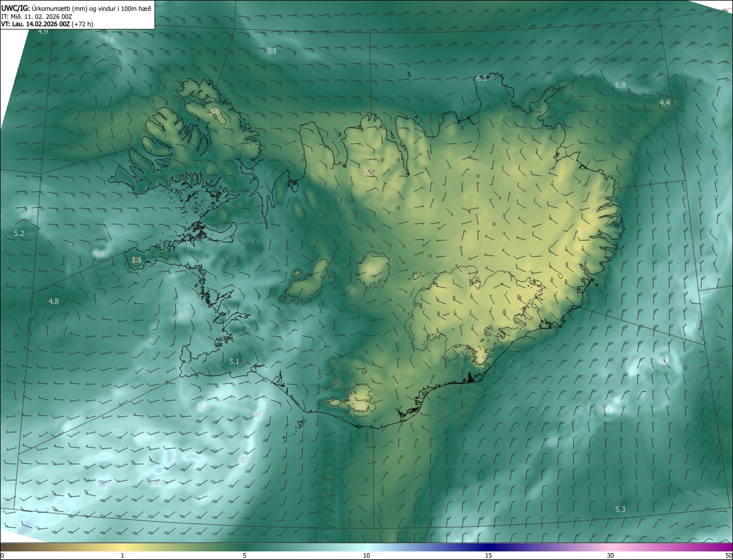Click the 5.3 value label in southeast corner
The width and height of the screenshot is (733, 560).
620,510
